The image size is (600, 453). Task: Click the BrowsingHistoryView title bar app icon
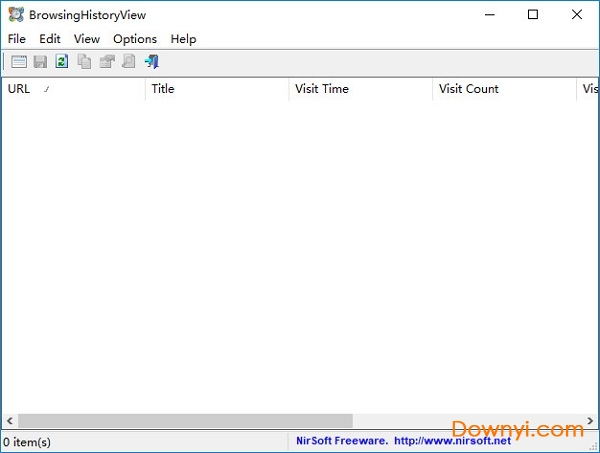click(16, 15)
